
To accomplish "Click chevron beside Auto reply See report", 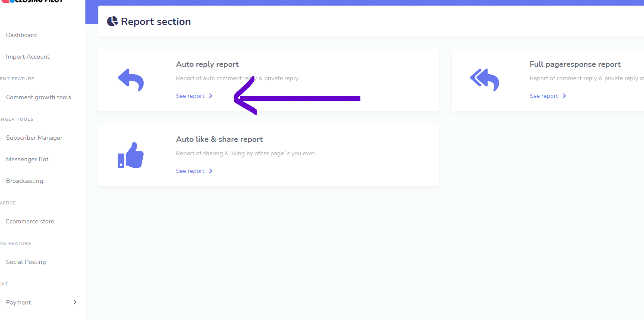I will [x=211, y=96].
